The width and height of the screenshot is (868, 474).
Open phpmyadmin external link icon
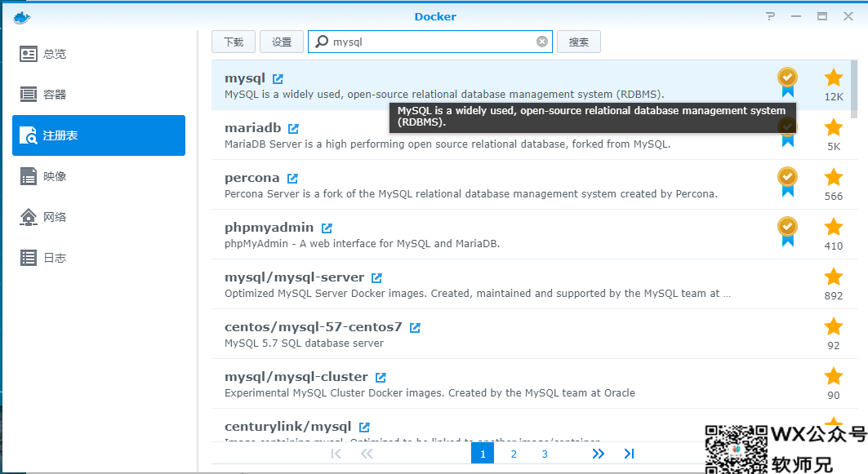pyautogui.click(x=327, y=228)
